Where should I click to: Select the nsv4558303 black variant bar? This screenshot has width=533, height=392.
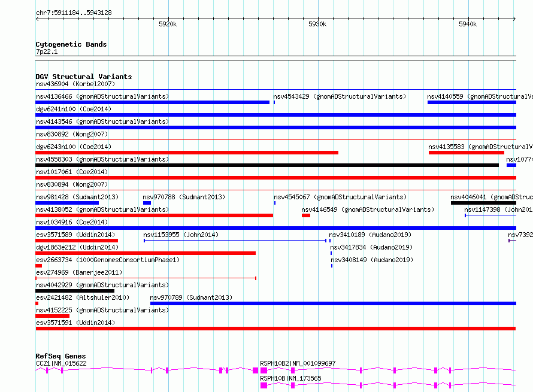tap(267, 165)
